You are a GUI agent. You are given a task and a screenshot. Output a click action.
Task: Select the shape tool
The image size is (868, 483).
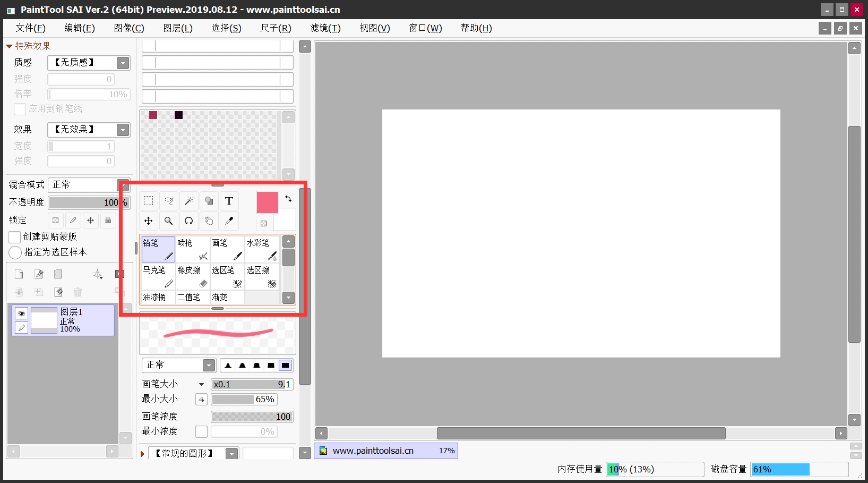(209, 201)
